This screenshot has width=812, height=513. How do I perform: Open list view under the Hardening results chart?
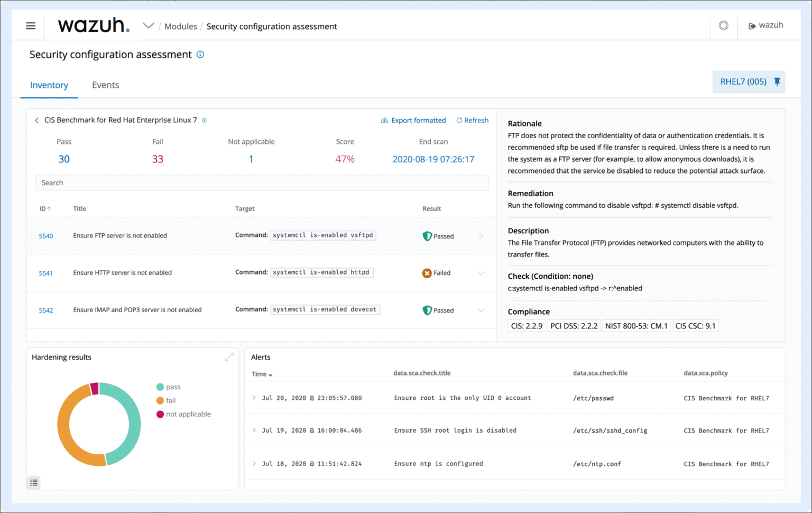click(33, 482)
